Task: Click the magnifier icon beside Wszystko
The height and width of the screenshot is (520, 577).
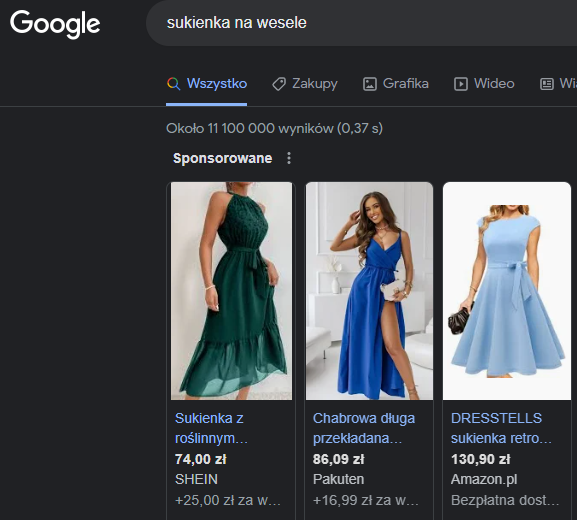Action: click(x=174, y=84)
